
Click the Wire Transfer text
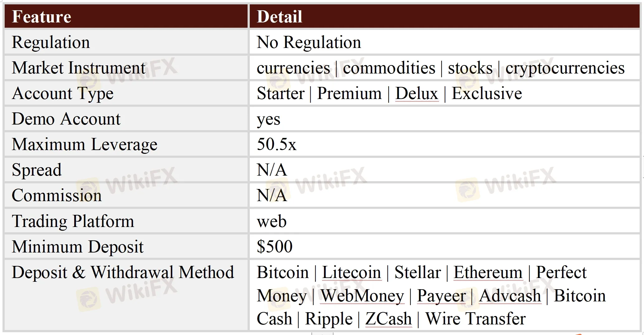coord(476,319)
